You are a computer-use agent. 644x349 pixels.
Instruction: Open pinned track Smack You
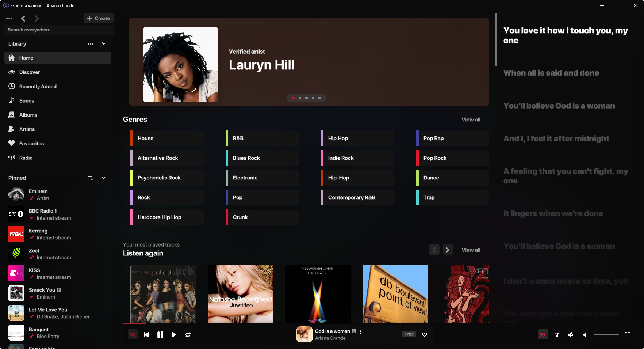[58, 293]
